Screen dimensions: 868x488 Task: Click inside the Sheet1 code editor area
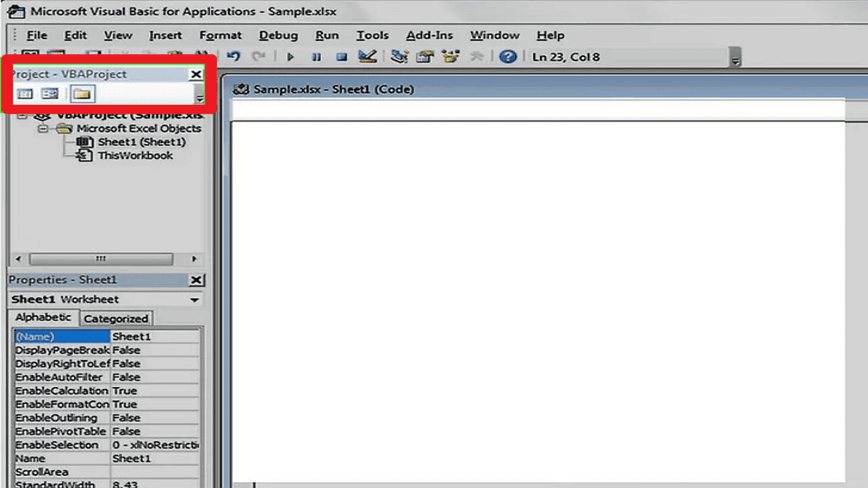click(538, 301)
